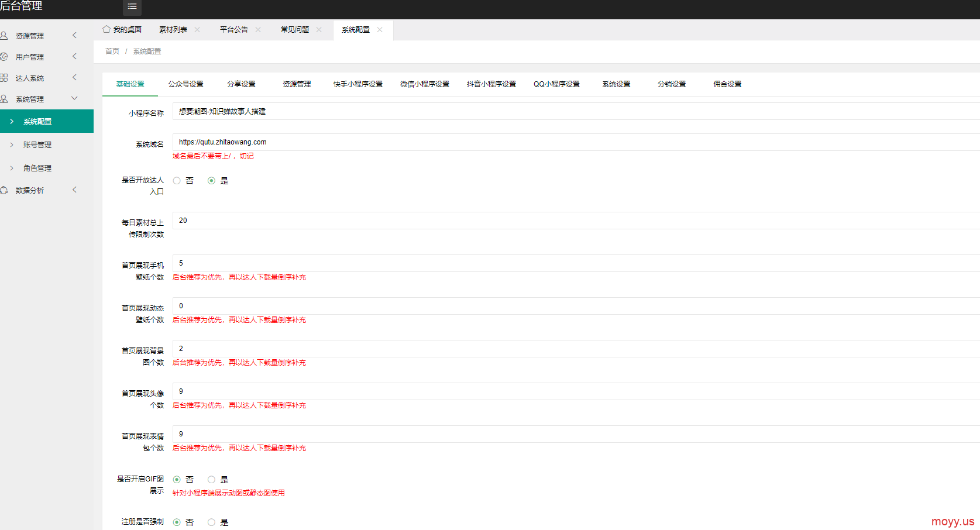
Task: Switch to the 平台公告 tab
Action: pyautogui.click(x=234, y=29)
